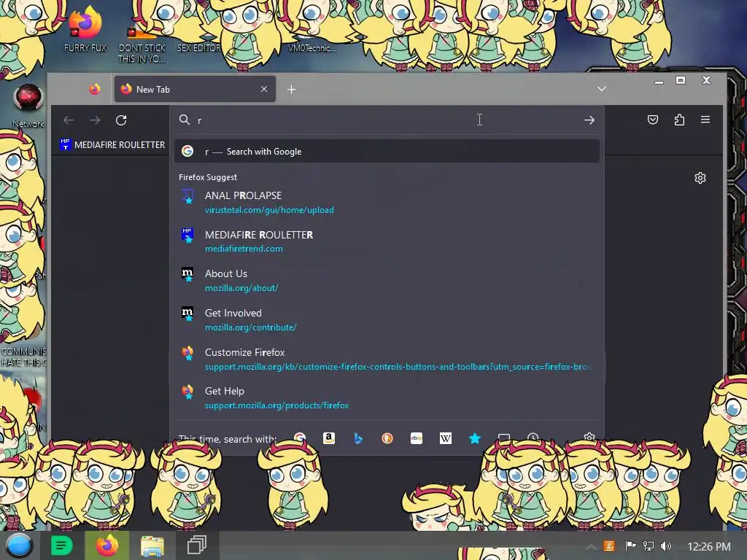Viewport: 747px width, 560px height.
Task: Open the Save to Pocket icon
Action: [x=653, y=120]
